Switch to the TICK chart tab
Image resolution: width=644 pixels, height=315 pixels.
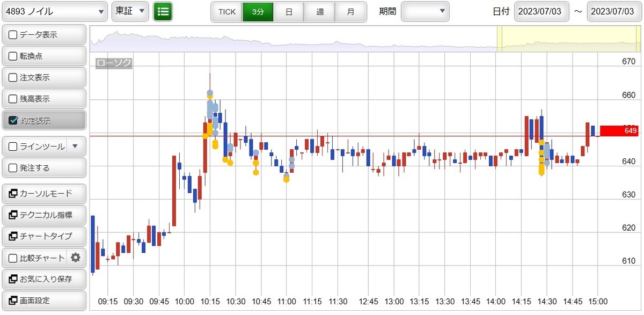tap(227, 11)
